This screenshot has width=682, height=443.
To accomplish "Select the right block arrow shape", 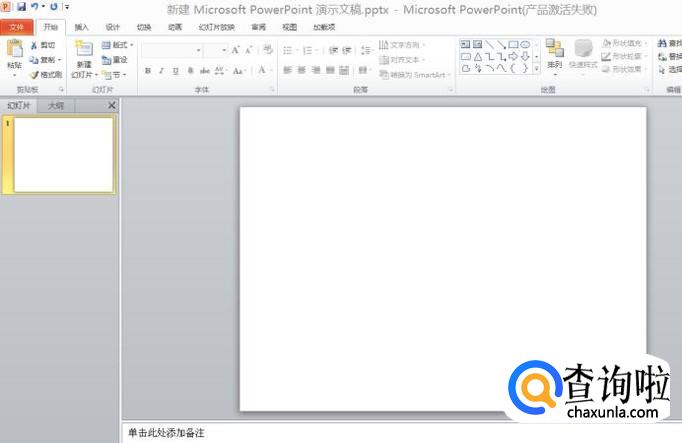I will tap(513, 57).
